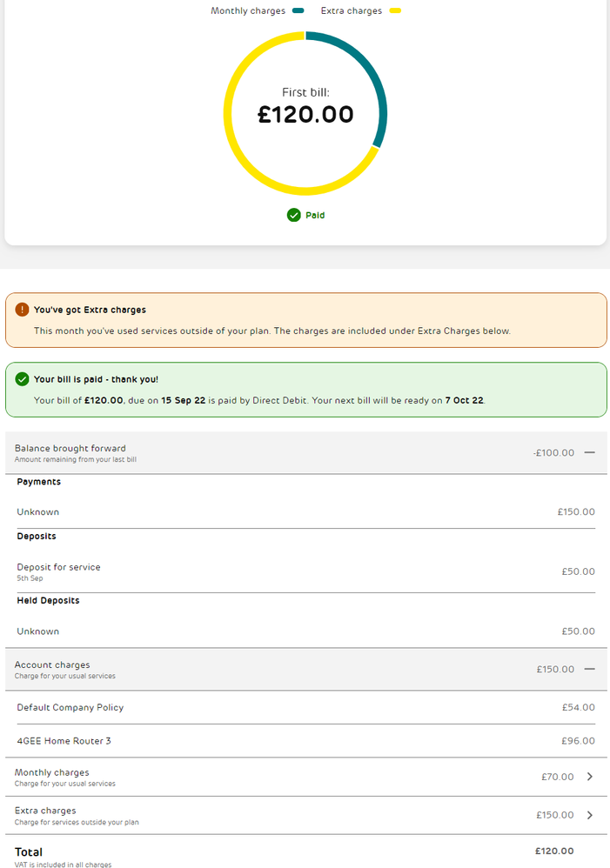Click the green bill paid checkmark icon
Image resolution: width=610 pixels, height=868 pixels.
click(21, 379)
